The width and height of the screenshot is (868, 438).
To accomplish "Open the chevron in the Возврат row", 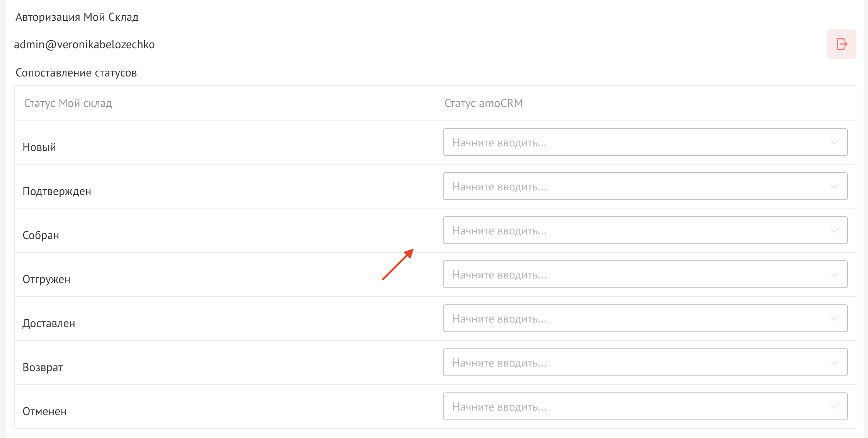I will click(834, 363).
